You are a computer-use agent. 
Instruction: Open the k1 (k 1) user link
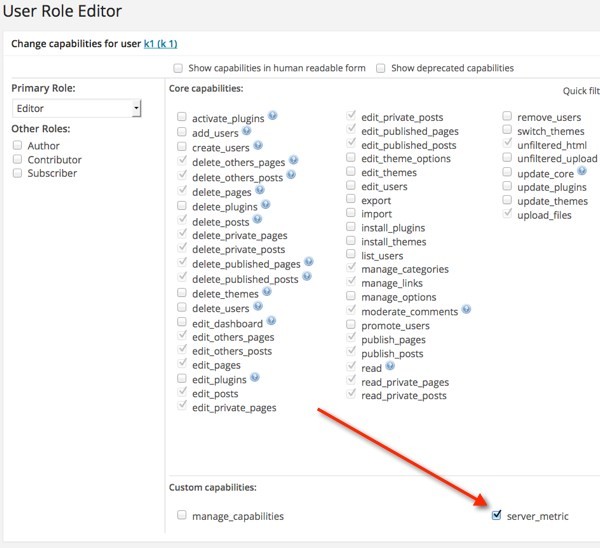pyautogui.click(x=160, y=44)
